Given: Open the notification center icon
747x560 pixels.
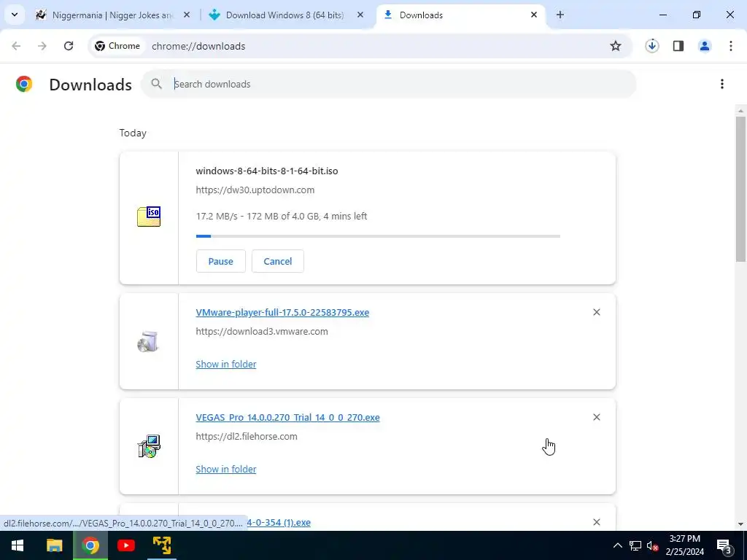Looking at the screenshot, I should coord(724,545).
